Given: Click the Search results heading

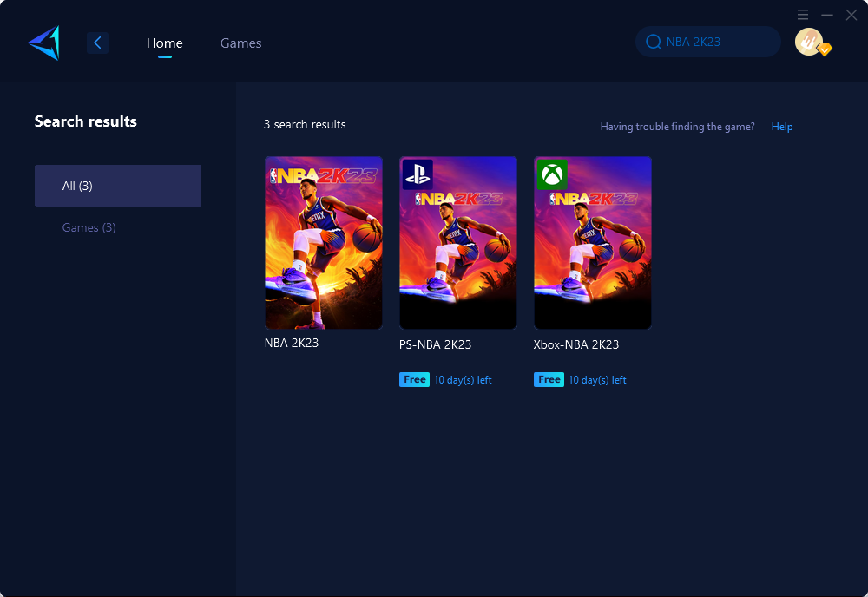Looking at the screenshot, I should (86, 121).
